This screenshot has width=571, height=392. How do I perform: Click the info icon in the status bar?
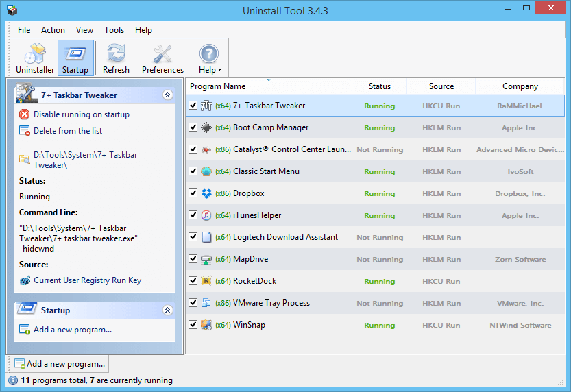coord(13,380)
